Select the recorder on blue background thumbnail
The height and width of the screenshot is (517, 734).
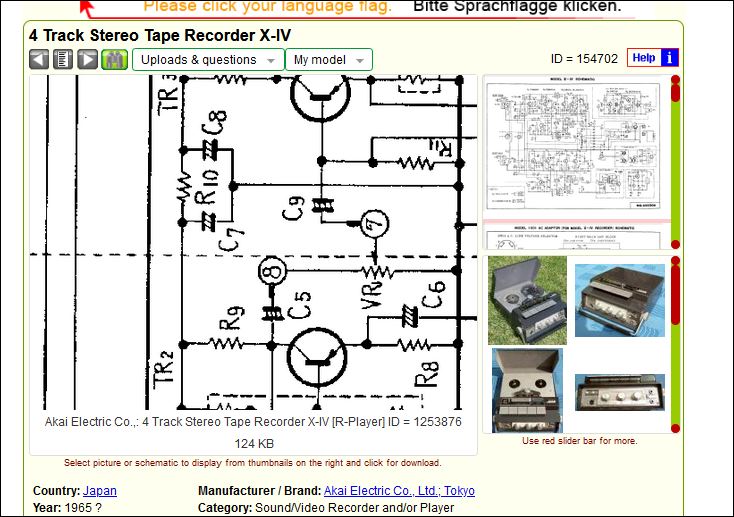[x=620, y=300]
